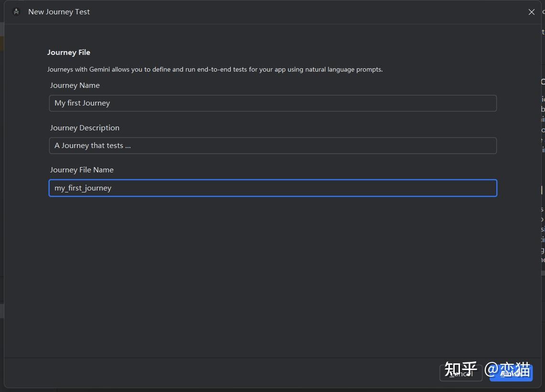Click the Journey Description input box
This screenshot has height=392, width=545.
pyautogui.click(x=272, y=145)
